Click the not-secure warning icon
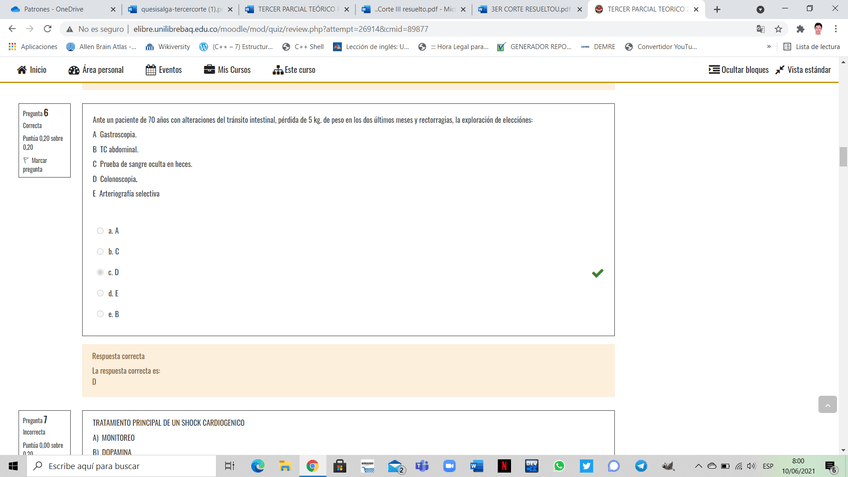Image resolution: width=848 pixels, height=477 pixels. (70, 29)
